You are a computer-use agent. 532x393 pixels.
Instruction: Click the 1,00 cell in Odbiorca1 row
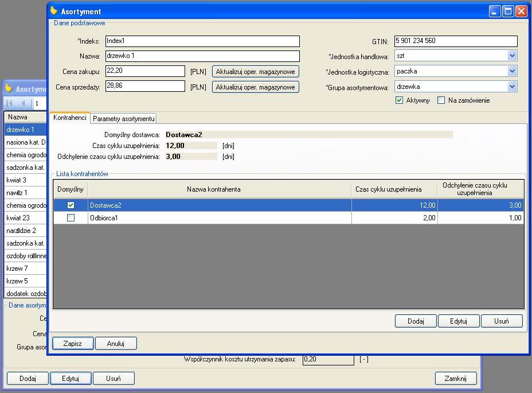(x=480, y=218)
